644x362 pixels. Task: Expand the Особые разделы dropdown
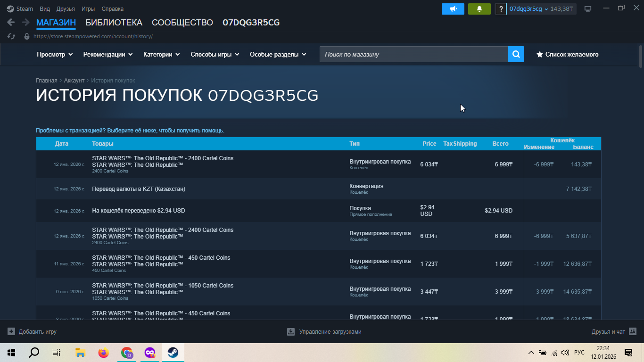[278, 54]
